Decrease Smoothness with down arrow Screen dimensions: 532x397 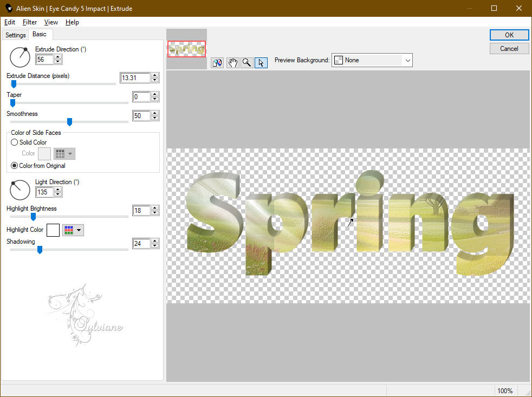[155, 118]
